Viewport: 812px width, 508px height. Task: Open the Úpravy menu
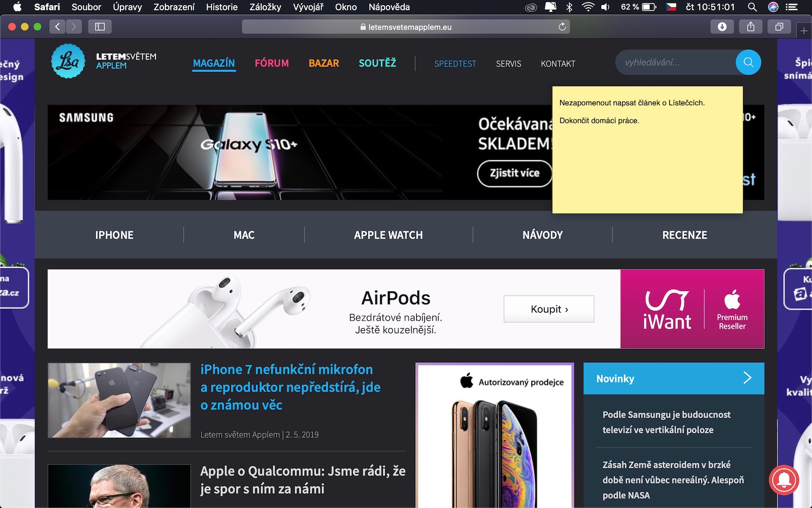point(127,7)
